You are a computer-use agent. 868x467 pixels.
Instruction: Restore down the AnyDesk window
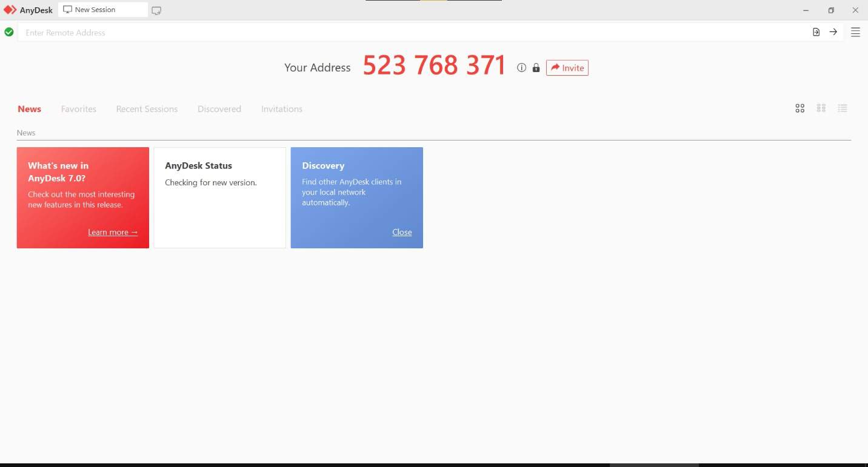point(831,10)
